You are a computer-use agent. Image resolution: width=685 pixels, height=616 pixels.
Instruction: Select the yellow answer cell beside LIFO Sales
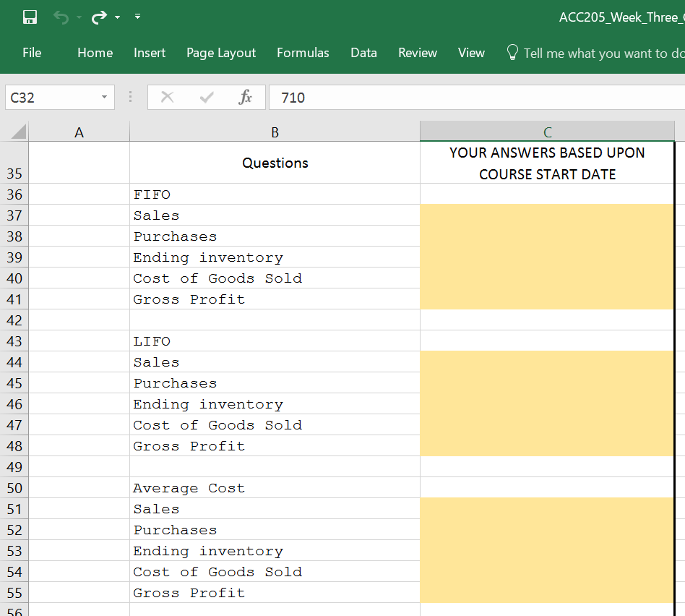pos(547,362)
